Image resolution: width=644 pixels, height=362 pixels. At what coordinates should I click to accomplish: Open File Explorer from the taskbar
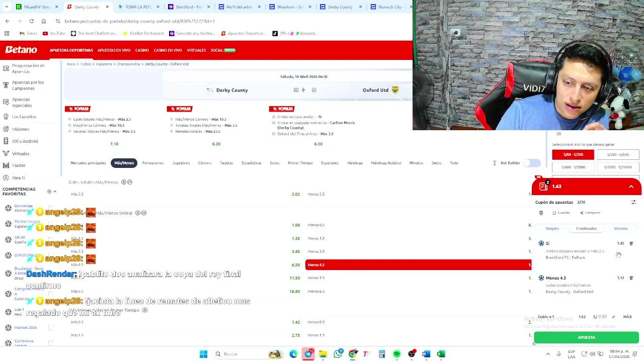[323, 354]
